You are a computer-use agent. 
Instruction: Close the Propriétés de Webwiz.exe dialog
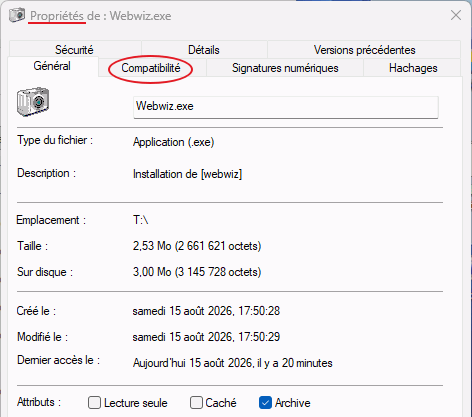456,15
